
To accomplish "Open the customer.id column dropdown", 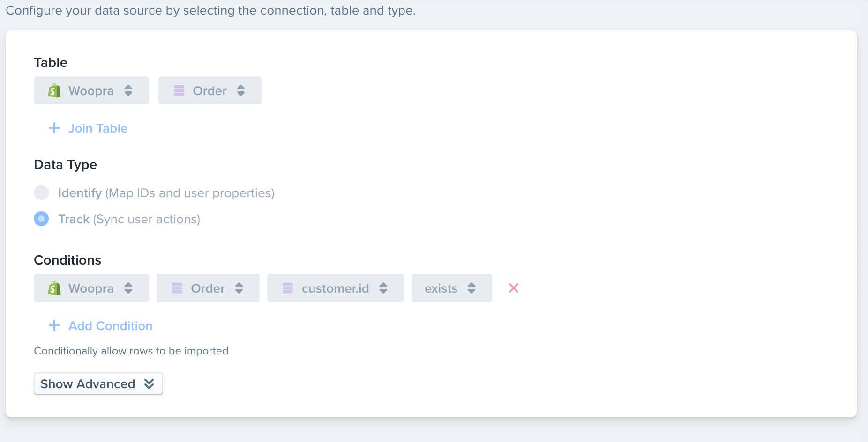I will tap(336, 288).
